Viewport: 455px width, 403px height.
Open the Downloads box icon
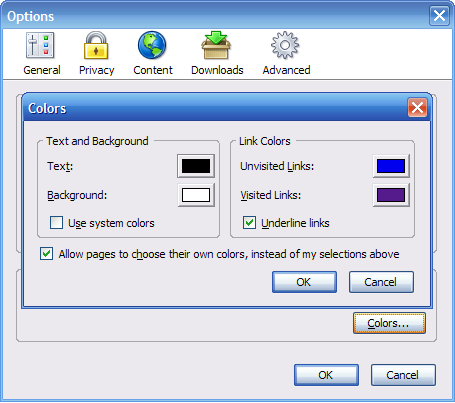[216, 46]
